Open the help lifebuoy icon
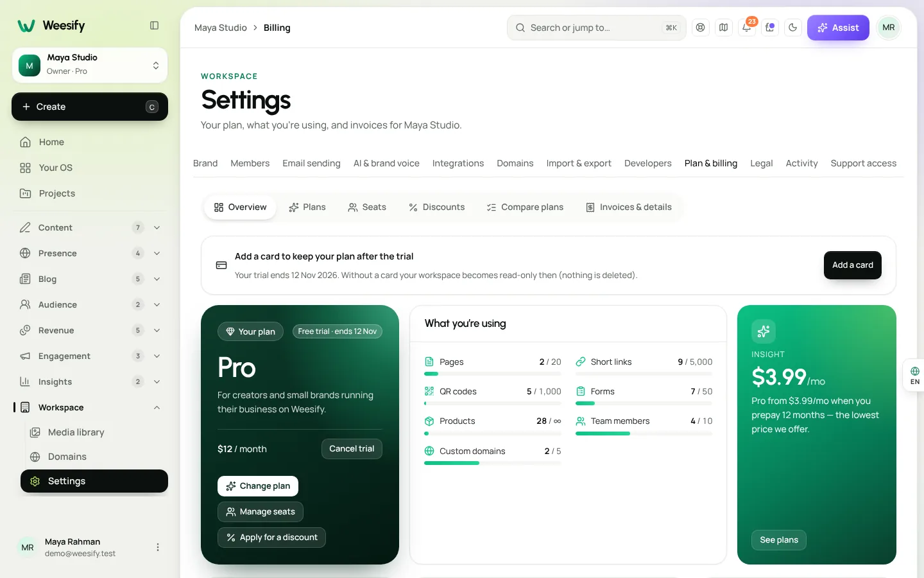 click(x=701, y=28)
